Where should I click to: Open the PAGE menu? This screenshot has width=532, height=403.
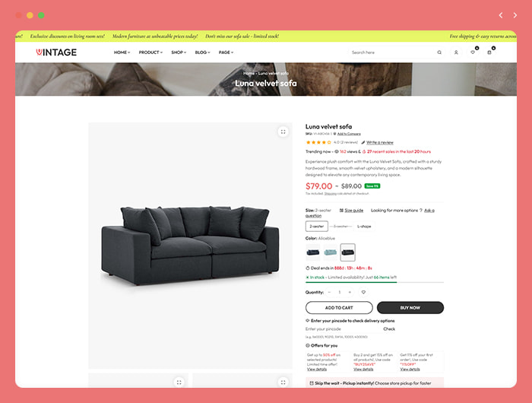tap(226, 52)
